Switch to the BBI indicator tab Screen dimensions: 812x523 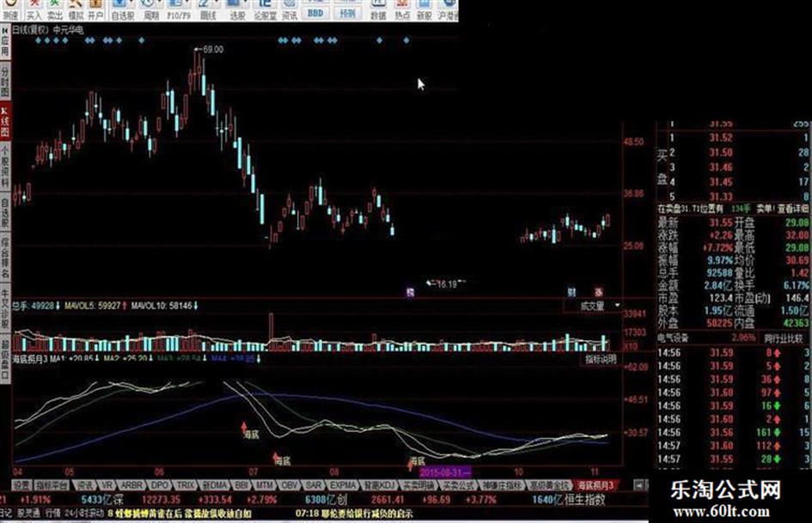point(241,486)
